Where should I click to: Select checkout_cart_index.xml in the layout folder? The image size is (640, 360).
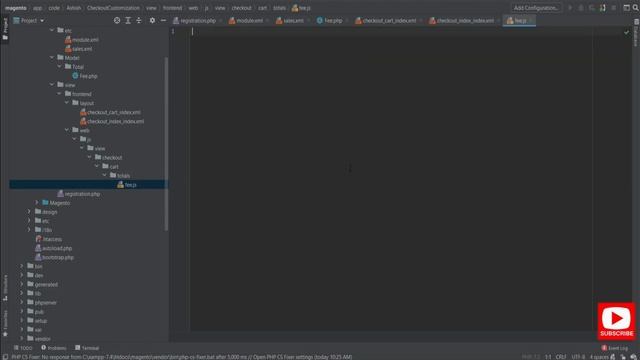(110, 112)
